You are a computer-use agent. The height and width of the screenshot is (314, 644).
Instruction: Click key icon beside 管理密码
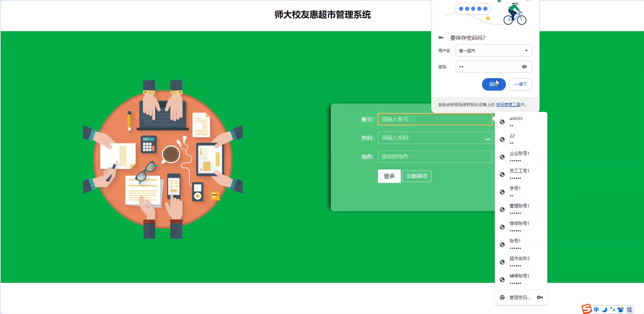coord(540,297)
